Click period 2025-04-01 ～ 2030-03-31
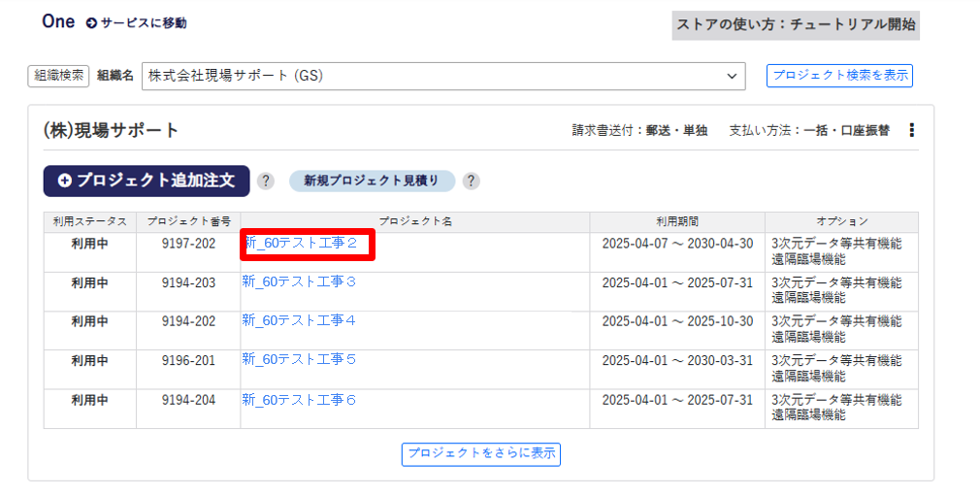 pos(677,361)
